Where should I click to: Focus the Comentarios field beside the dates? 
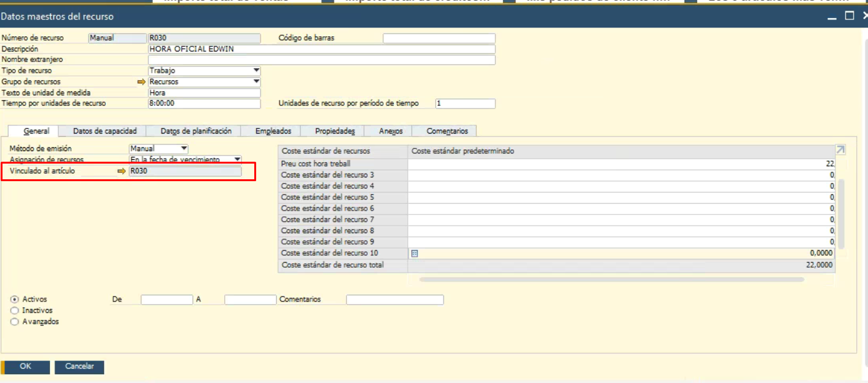click(x=395, y=300)
